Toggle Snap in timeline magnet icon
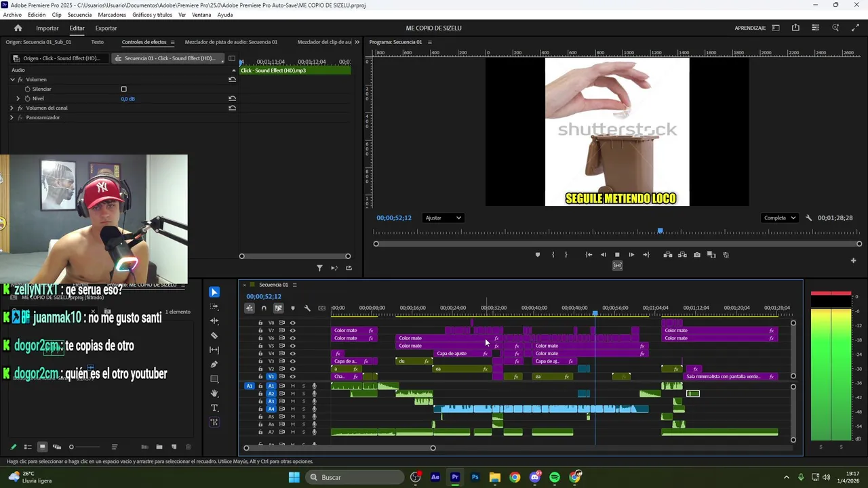This screenshot has height=488, width=868. click(264, 308)
